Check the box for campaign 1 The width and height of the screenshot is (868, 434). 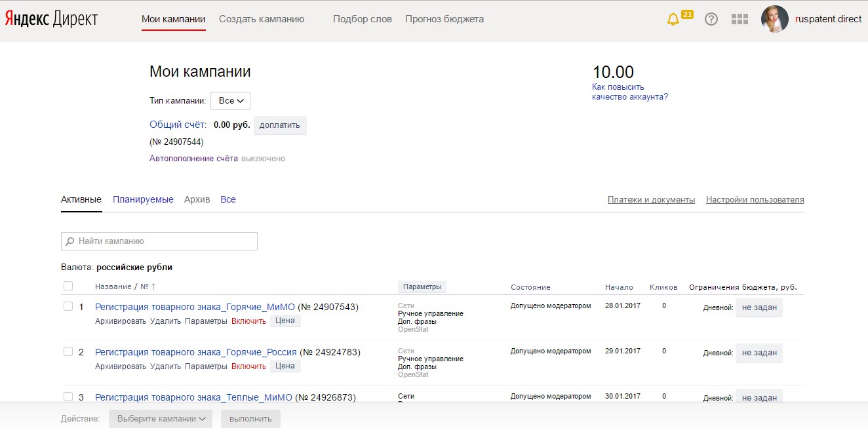68,306
